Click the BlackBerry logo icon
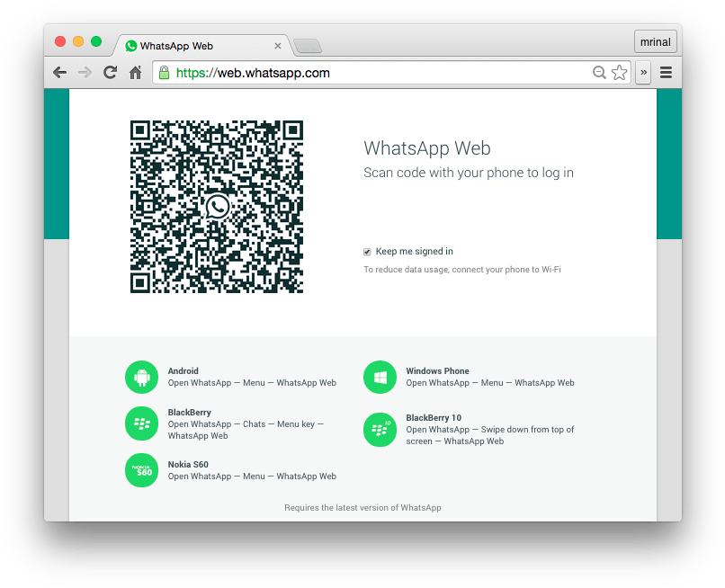 click(x=141, y=423)
